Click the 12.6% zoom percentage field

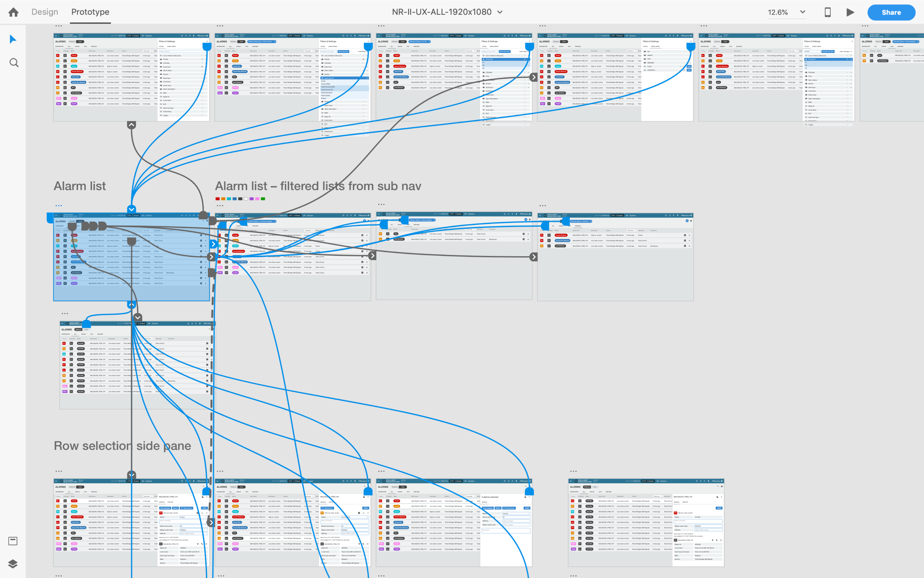(778, 12)
